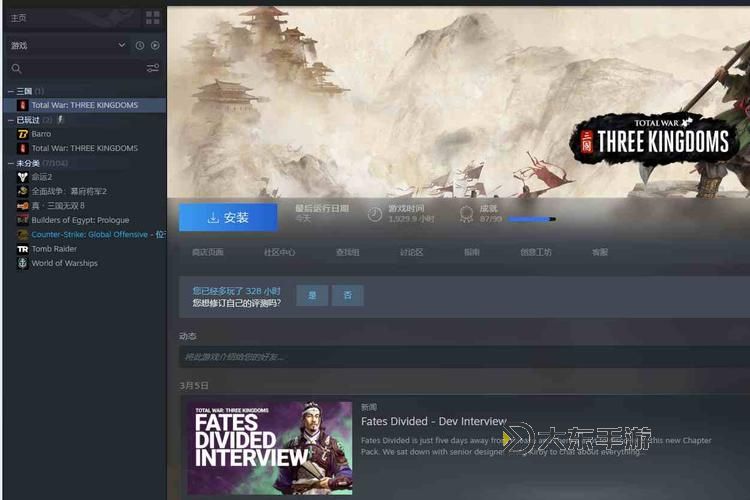This screenshot has height=500, width=750.
Task: Click the 真·三国无双 8 game icon
Action: (x=22, y=206)
